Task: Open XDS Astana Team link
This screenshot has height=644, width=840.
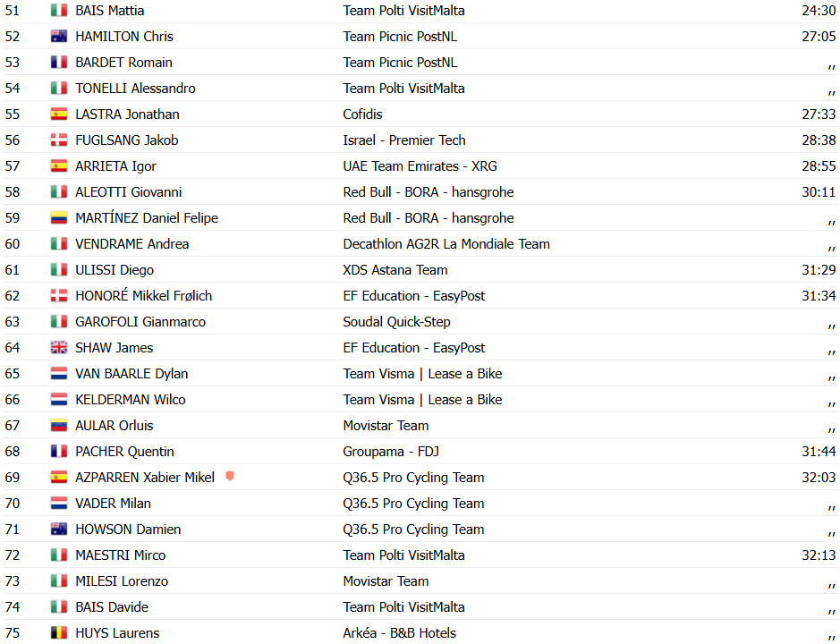Action: coord(395,269)
